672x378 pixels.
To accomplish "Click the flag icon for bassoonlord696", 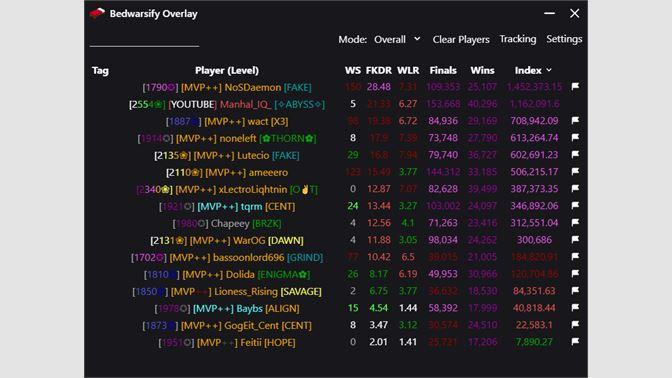I will tap(575, 257).
